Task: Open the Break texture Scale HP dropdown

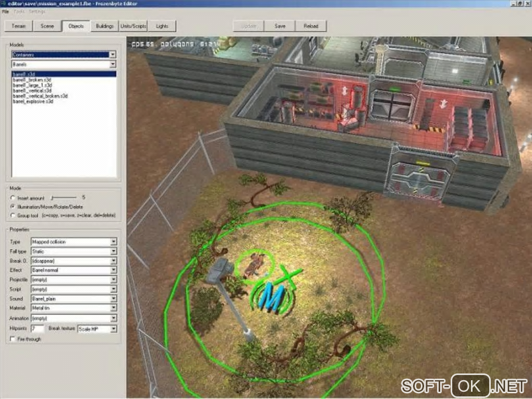Action: tap(98, 329)
